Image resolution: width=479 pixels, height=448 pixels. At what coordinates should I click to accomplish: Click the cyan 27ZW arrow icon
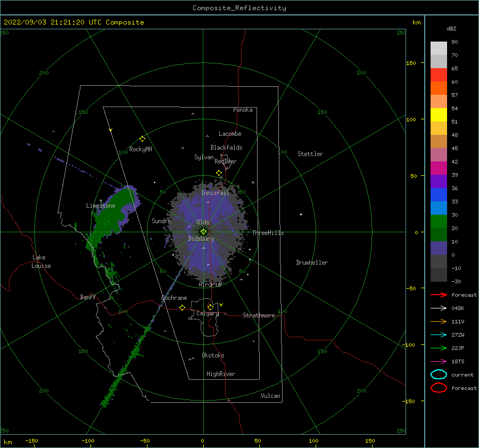click(439, 335)
